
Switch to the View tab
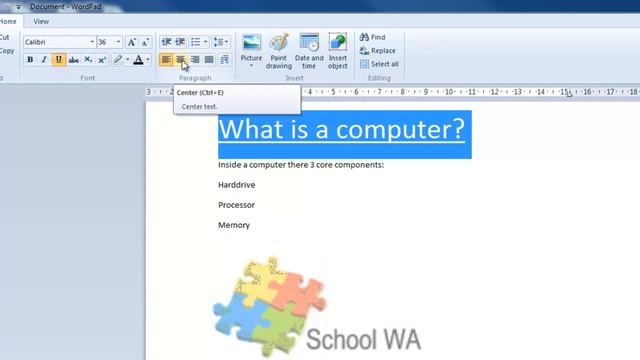pyautogui.click(x=41, y=21)
